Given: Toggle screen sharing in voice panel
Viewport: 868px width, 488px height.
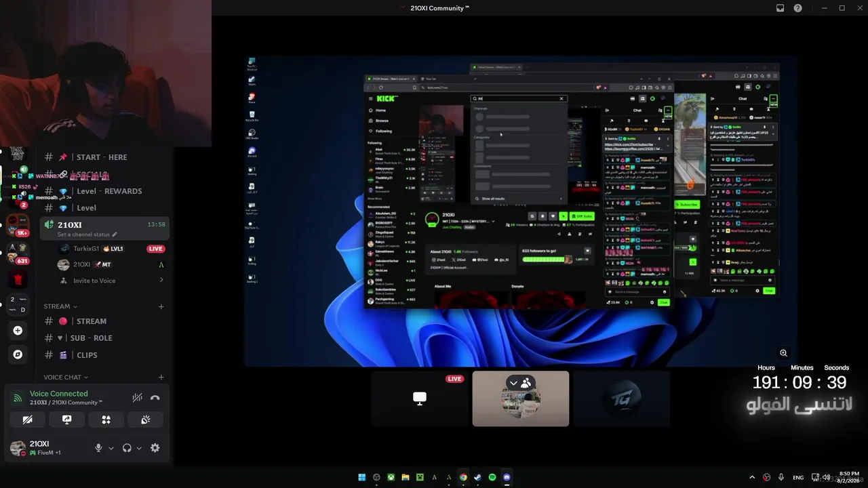Looking at the screenshot, I should click(x=66, y=420).
